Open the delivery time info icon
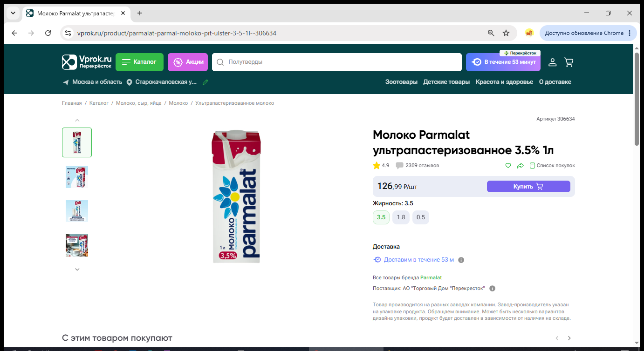 (x=461, y=260)
